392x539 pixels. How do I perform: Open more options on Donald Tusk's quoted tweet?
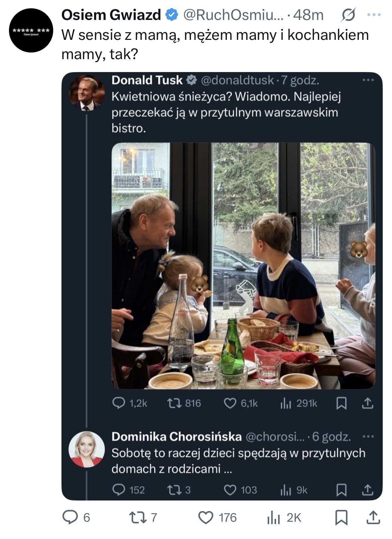[x=368, y=80]
